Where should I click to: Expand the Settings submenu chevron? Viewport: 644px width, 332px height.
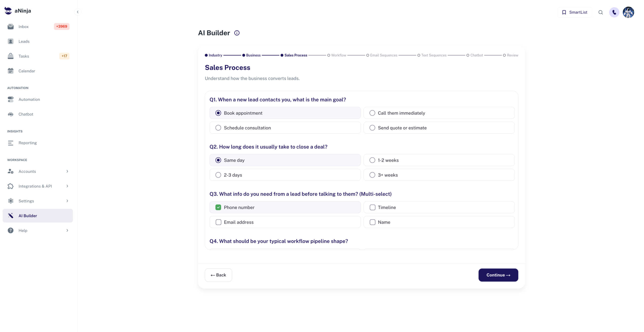click(67, 201)
